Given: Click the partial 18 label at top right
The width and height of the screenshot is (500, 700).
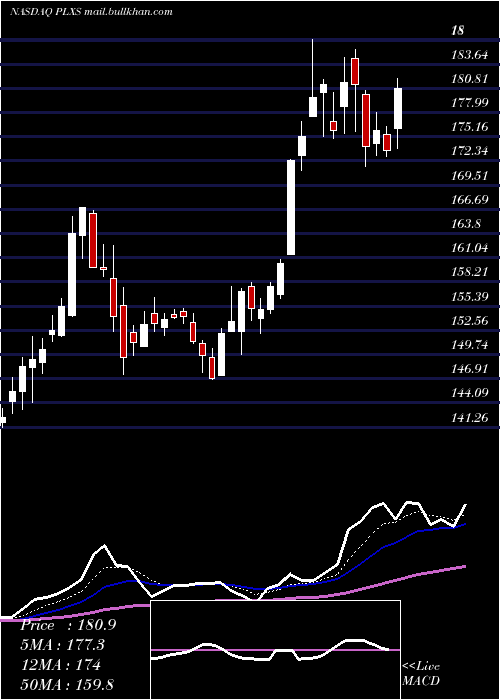Looking at the screenshot, I should tap(458, 31).
